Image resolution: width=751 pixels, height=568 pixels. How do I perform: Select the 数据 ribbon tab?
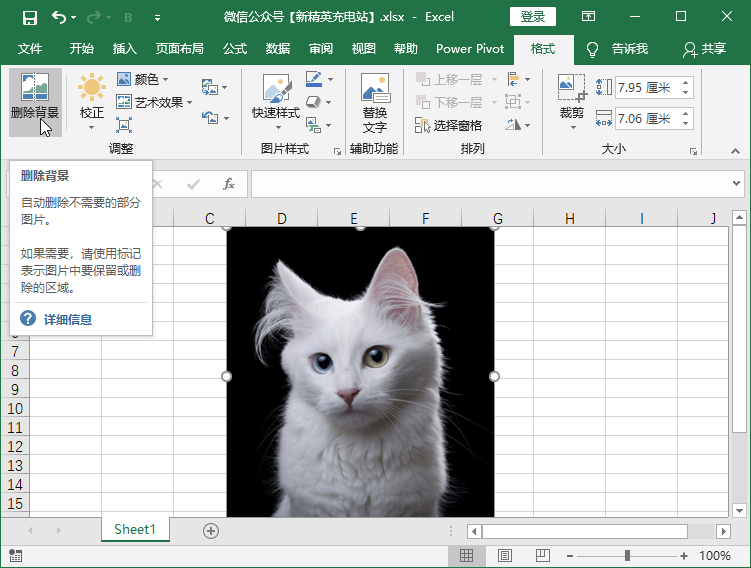point(278,48)
